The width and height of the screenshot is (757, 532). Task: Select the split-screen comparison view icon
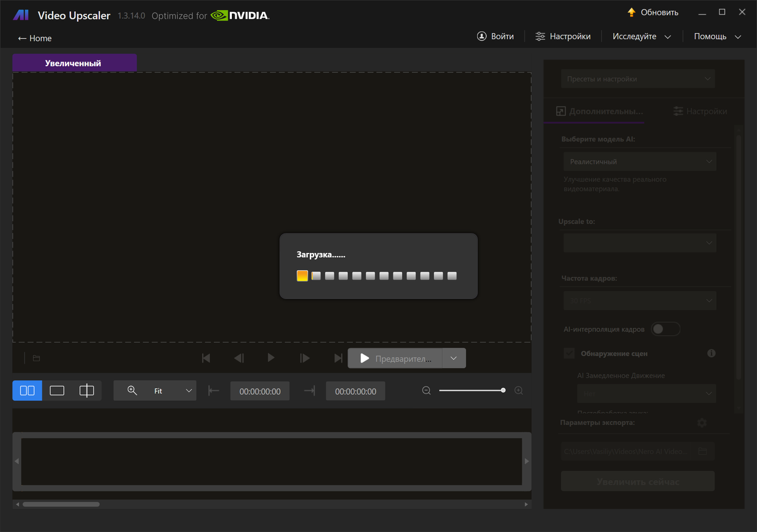click(86, 390)
